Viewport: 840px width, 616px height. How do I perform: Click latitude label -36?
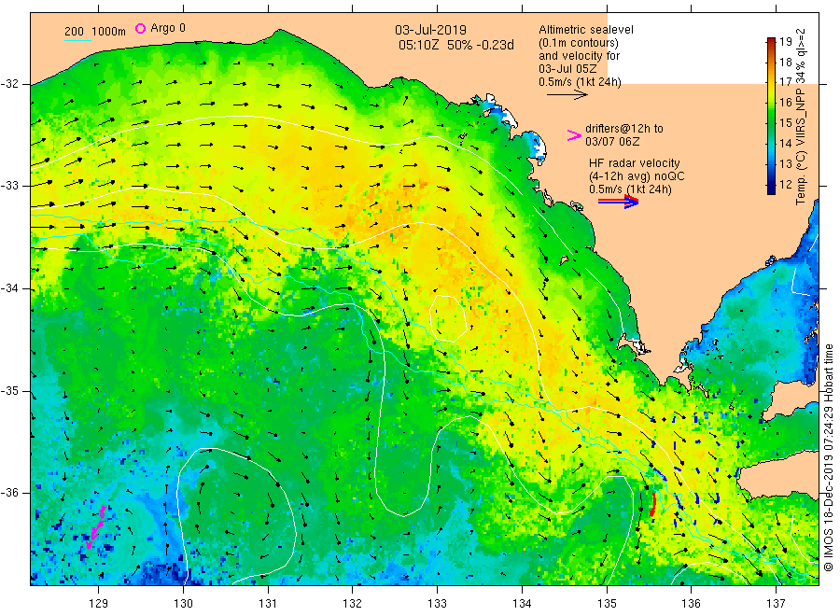pos(9,493)
